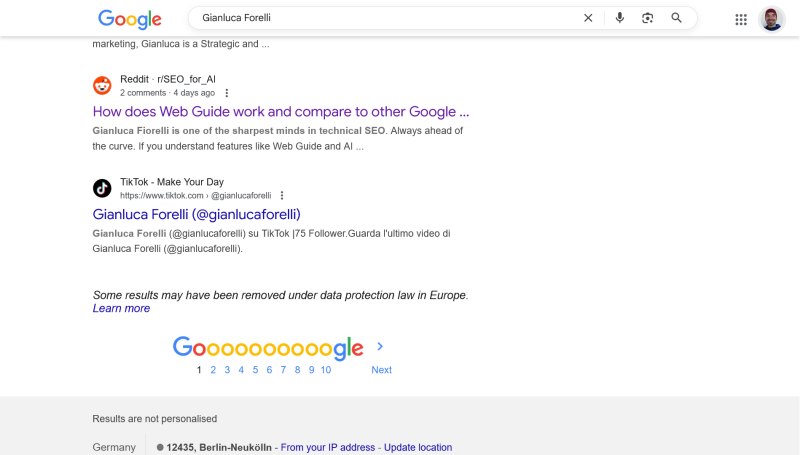Open Gianluca Forelli TikTok profile link
800x455 pixels.
(196, 214)
